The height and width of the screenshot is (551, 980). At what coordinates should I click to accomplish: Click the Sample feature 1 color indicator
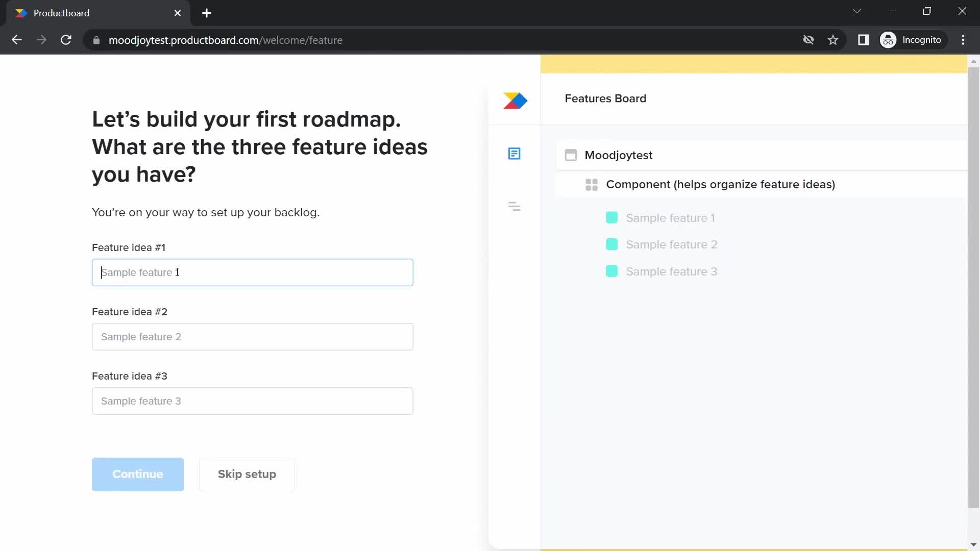612,217
